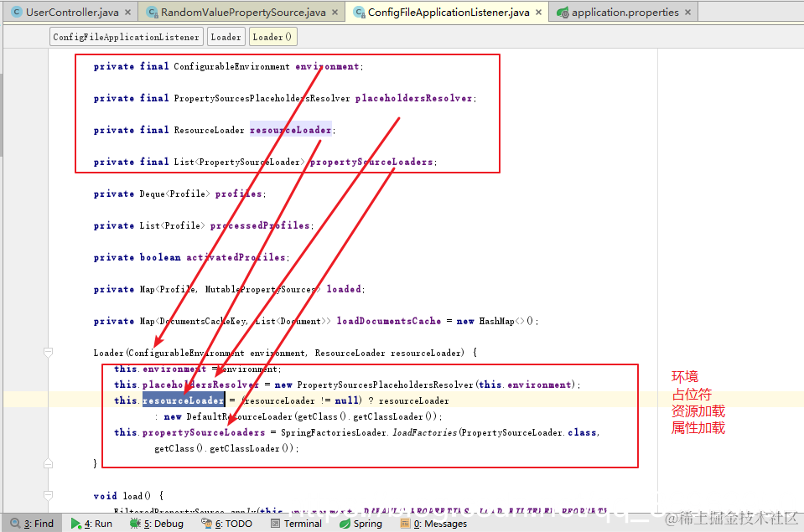Click RandomValuePropertySource.java file icon

[152, 12]
